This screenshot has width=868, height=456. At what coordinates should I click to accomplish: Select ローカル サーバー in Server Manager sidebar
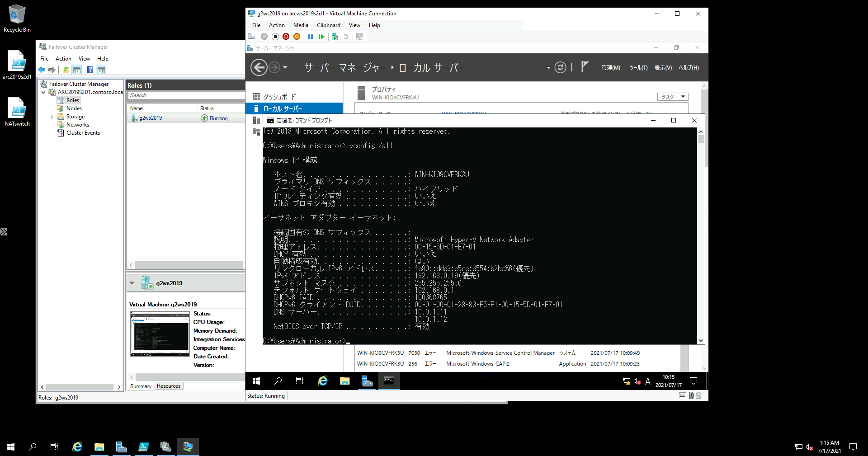click(x=294, y=108)
